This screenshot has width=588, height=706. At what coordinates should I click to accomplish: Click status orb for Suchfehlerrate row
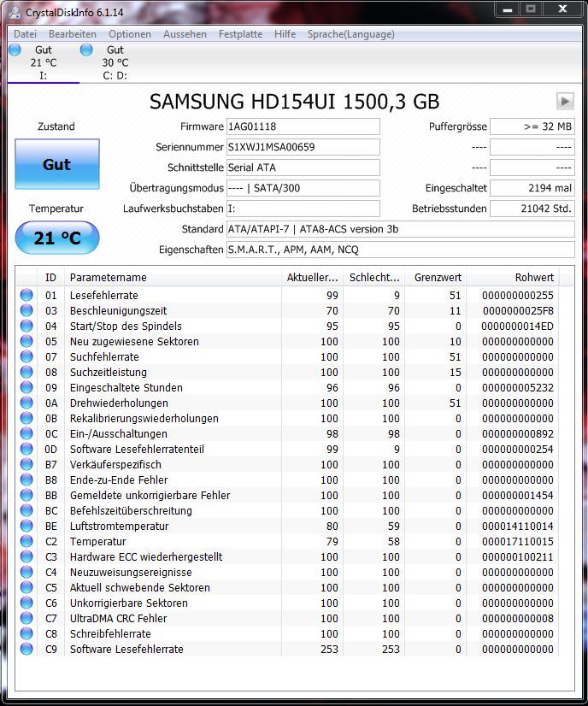[x=26, y=356]
